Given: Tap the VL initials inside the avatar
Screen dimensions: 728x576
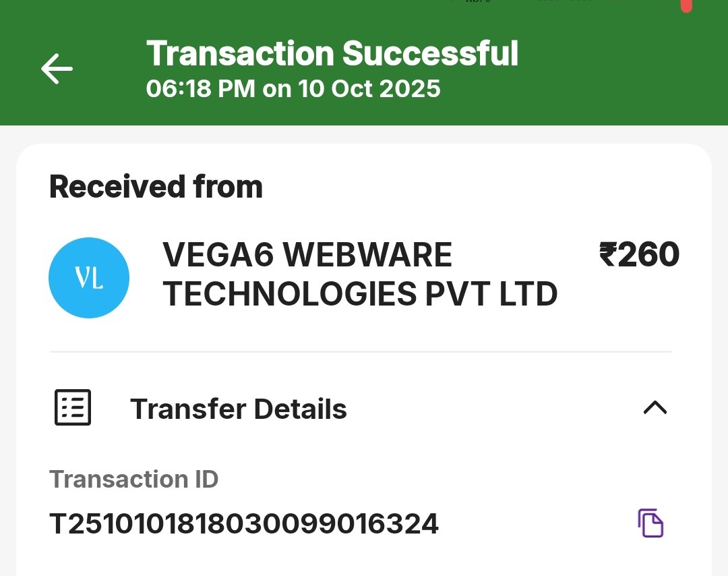Looking at the screenshot, I should 89,279.
